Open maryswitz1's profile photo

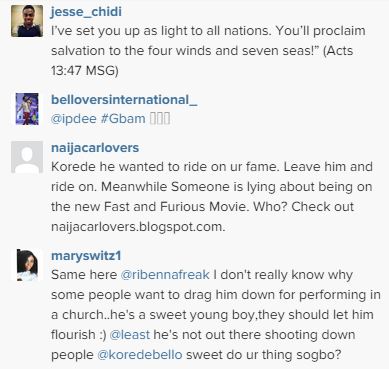(27, 265)
